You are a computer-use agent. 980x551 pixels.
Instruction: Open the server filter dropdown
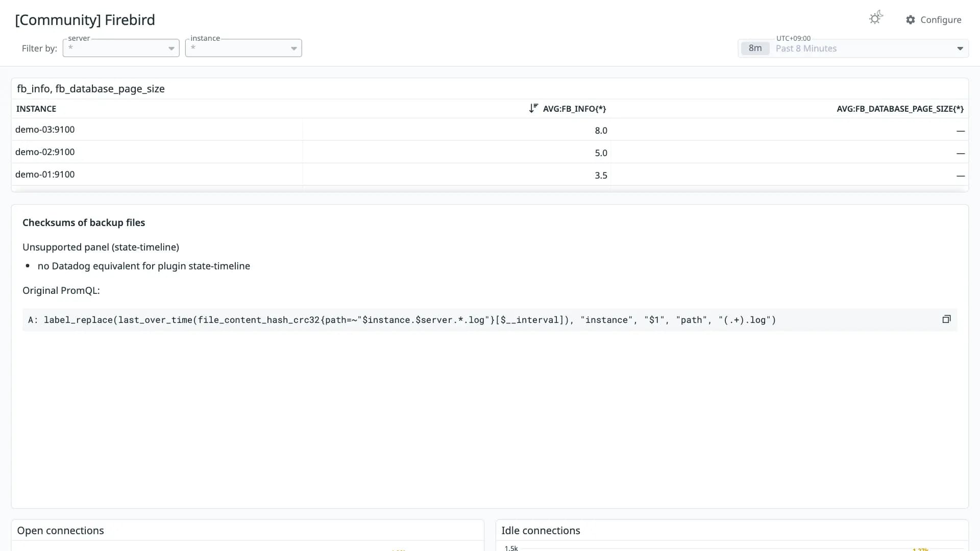click(x=121, y=48)
